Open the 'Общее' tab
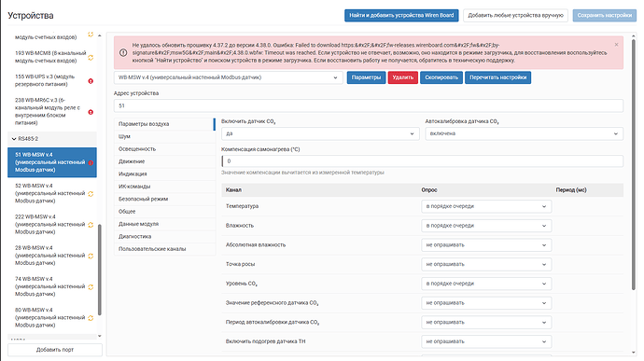This screenshot has height=361, width=644. coord(164,212)
